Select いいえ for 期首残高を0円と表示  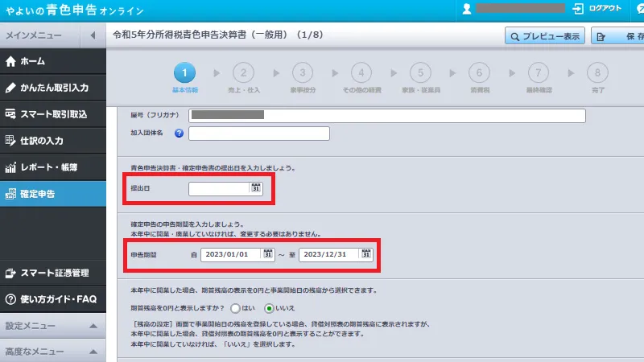[x=269, y=308]
